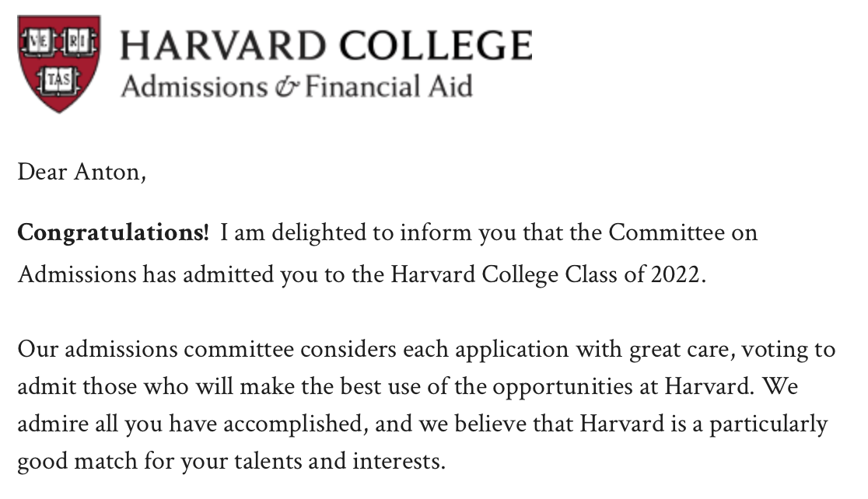Click the HARVARD COLLEGE heading text

pyautogui.click(x=327, y=45)
